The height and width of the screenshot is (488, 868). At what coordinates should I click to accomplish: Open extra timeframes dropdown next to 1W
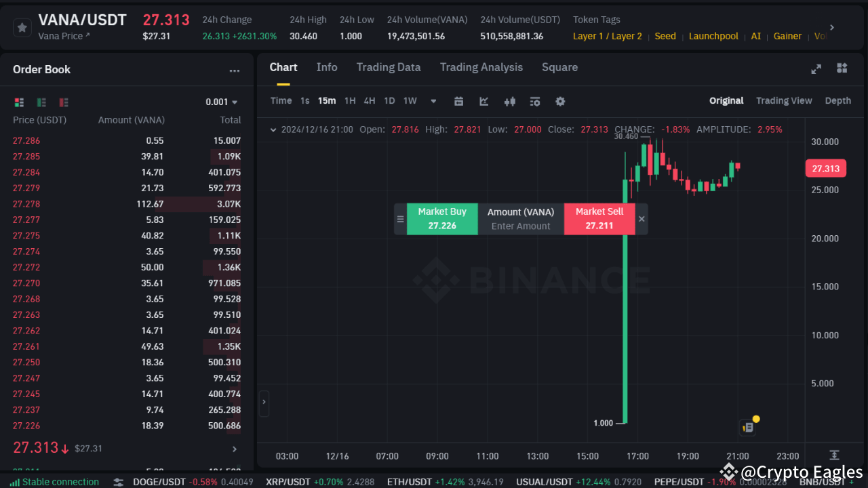coord(433,100)
